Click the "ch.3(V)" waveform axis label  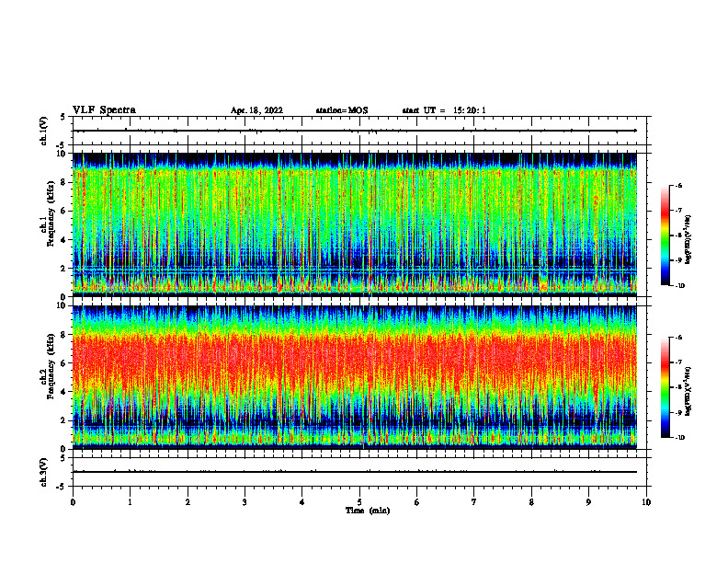pos(44,472)
